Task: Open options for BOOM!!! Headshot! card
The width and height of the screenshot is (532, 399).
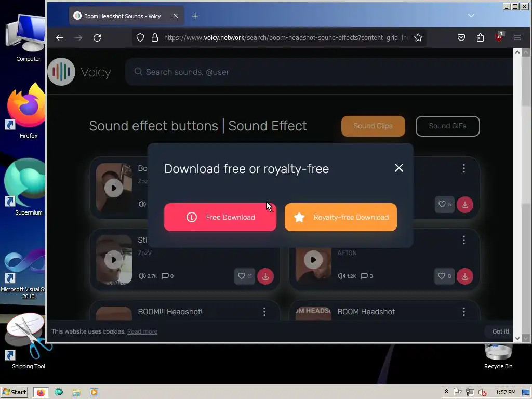Action: pos(264,312)
